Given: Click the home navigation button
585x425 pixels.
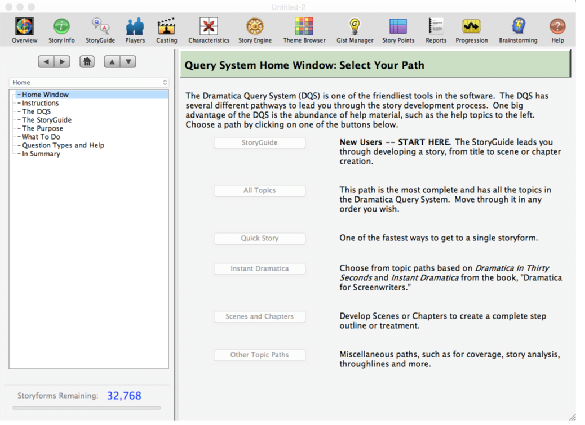Looking at the screenshot, I should pyautogui.click(x=87, y=62).
